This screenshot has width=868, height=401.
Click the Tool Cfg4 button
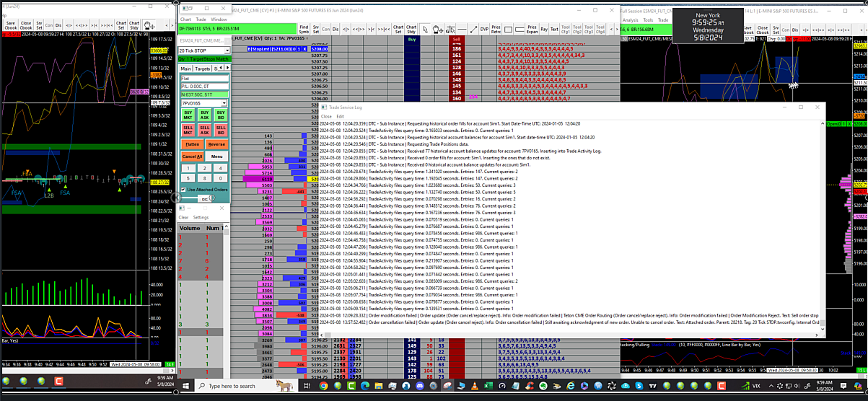coord(600,30)
